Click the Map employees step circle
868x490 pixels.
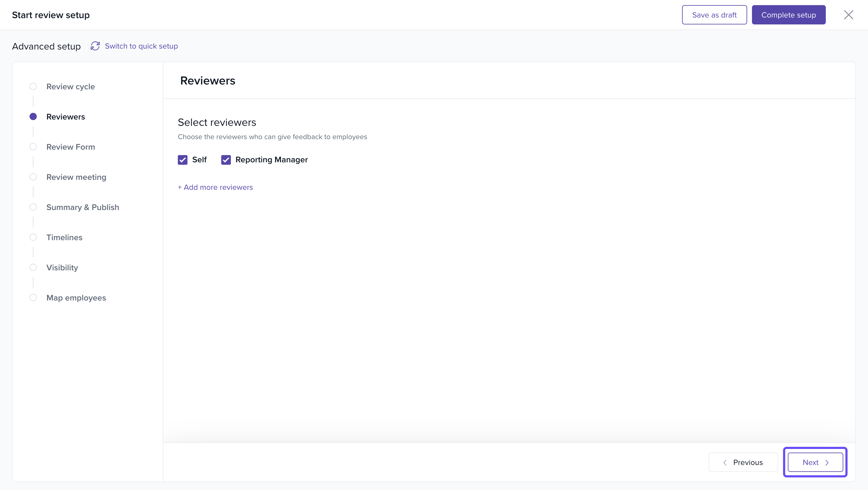click(33, 297)
